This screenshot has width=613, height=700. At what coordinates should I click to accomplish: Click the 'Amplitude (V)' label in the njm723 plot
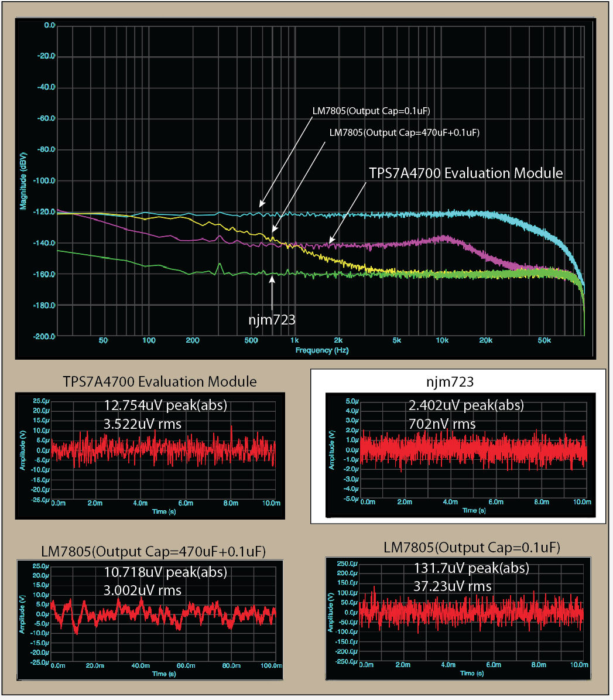click(331, 450)
